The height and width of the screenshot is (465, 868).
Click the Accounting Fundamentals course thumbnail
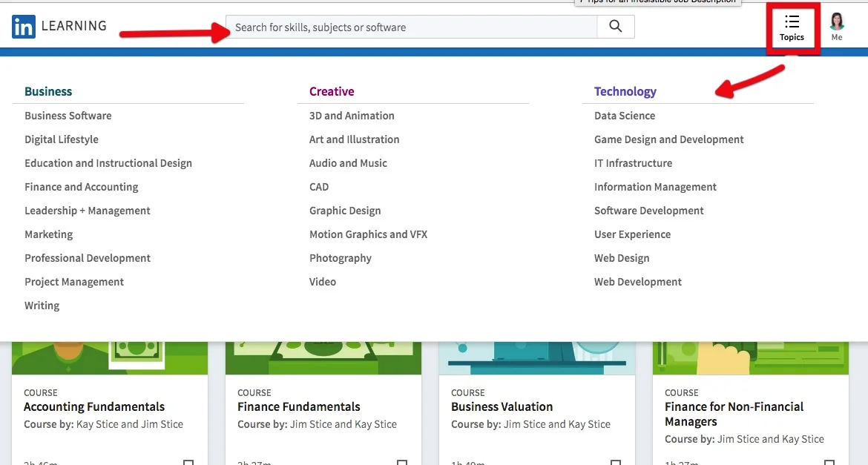pos(110,358)
